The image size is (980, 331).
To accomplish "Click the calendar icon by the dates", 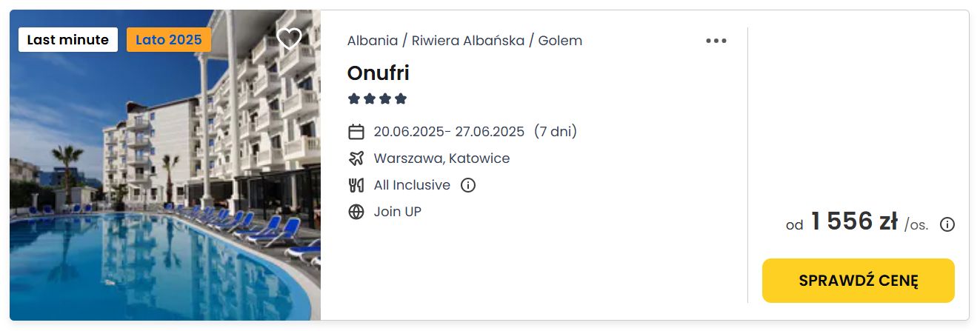I will point(356,132).
